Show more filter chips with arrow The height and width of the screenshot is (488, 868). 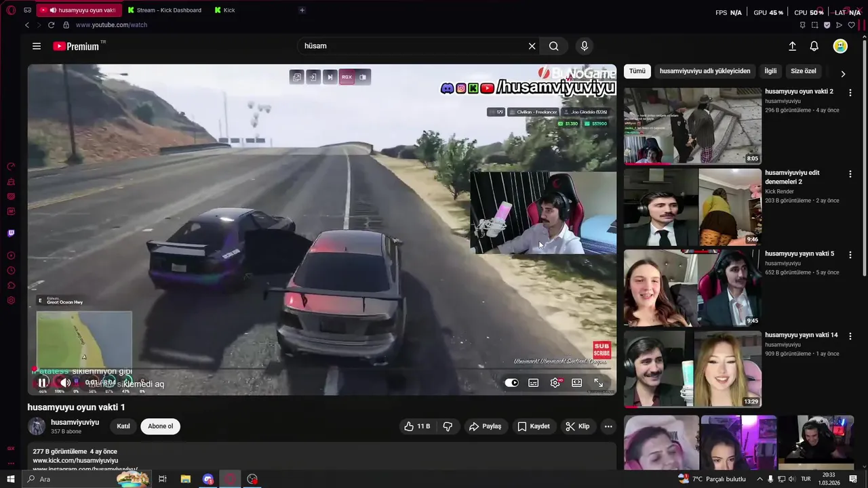point(843,73)
